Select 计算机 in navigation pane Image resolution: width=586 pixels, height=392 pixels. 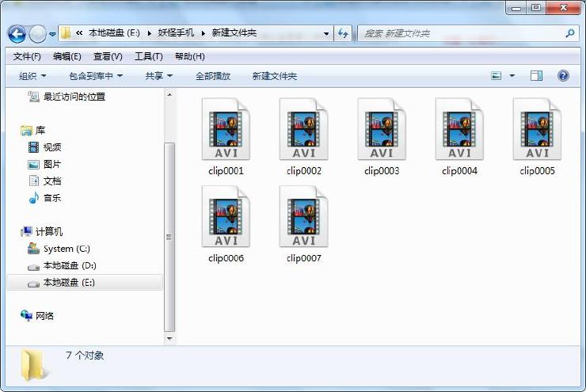42,232
